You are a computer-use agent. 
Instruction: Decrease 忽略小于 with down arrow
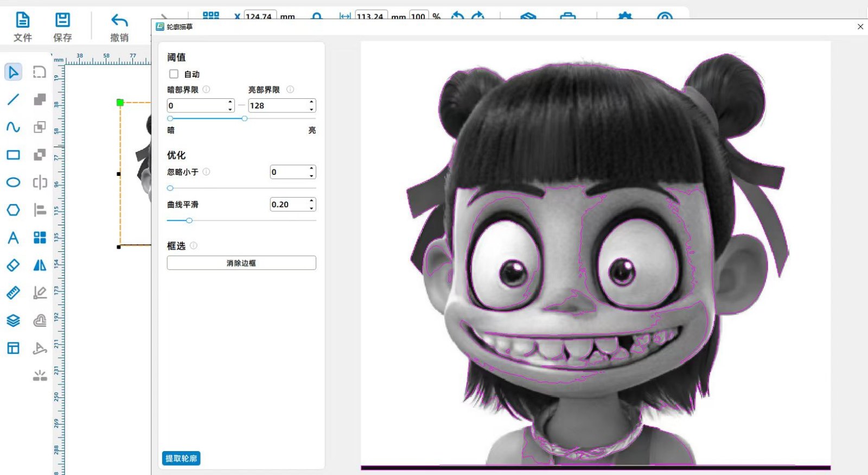coord(312,176)
